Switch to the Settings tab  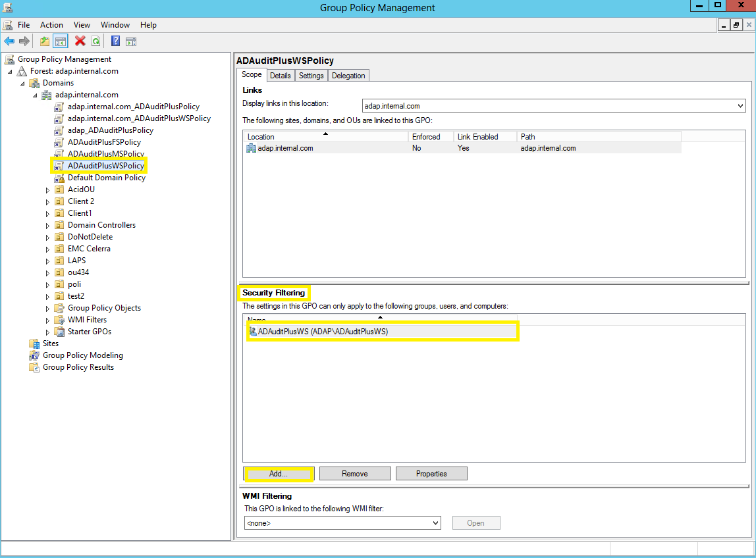[311, 76]
